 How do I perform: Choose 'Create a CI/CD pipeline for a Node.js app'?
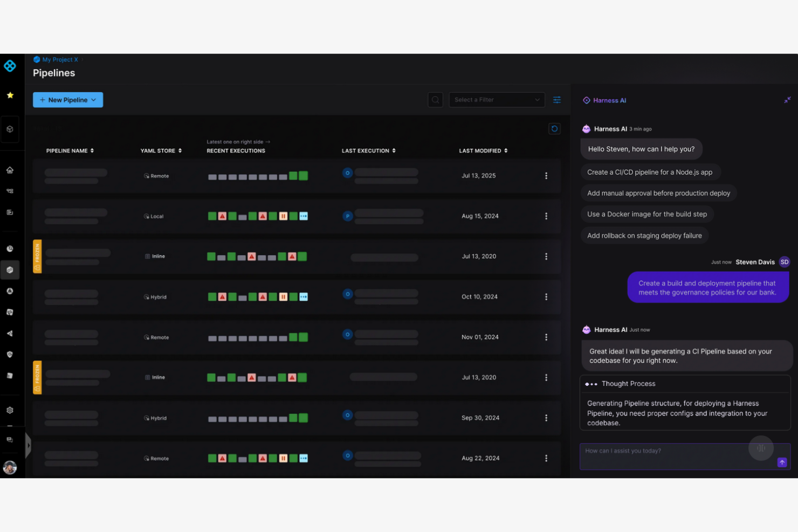pos(650,172)
